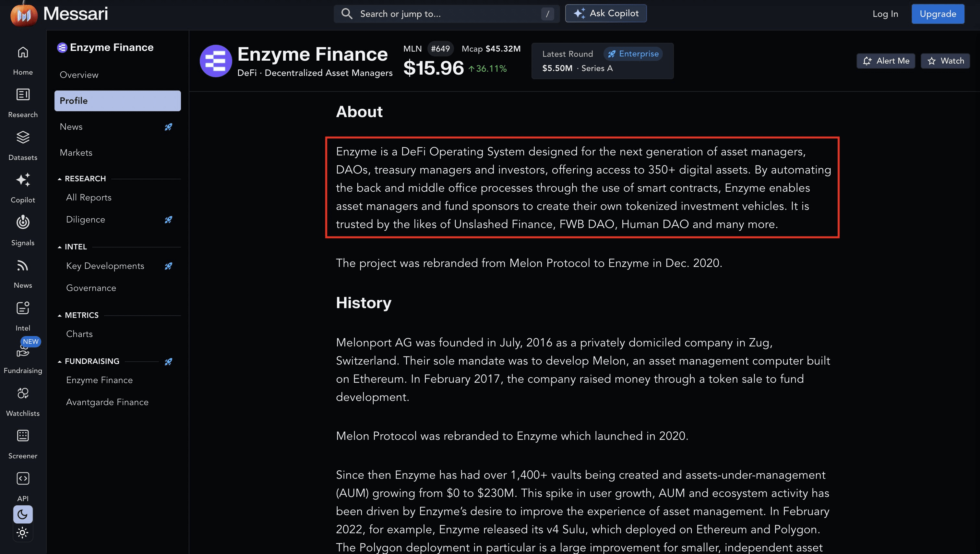The width and height of the screenshot is (980, 554).
Task: Open the Governance link under Intel
Action: pyautogui.click(x=91, y=288)
